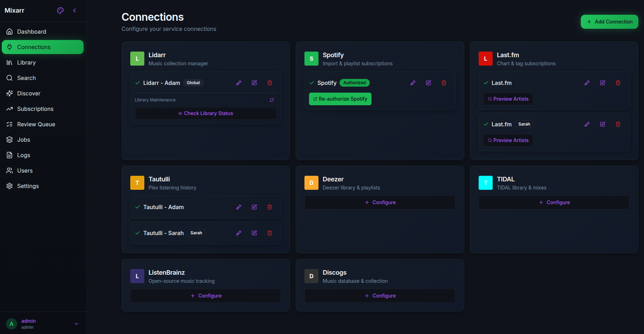Open the Subscriptions page
Viewport: 644px width, 334px height.
[x=35, y=109]
